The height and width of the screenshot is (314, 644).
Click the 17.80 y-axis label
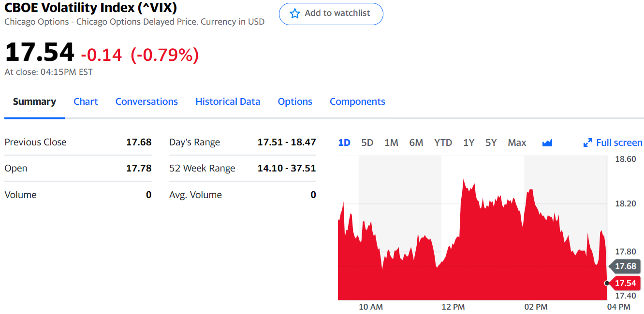[x=626, y=252]
